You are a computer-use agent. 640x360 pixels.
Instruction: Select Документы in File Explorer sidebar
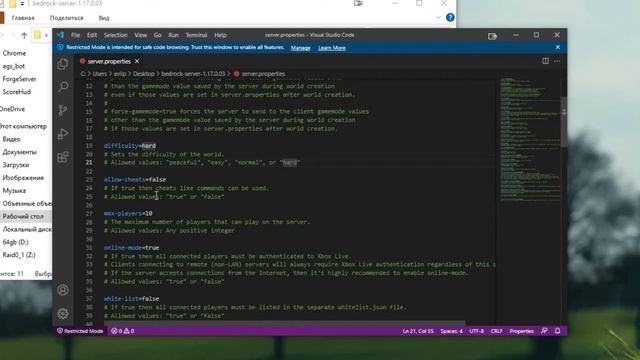point(20,152)
